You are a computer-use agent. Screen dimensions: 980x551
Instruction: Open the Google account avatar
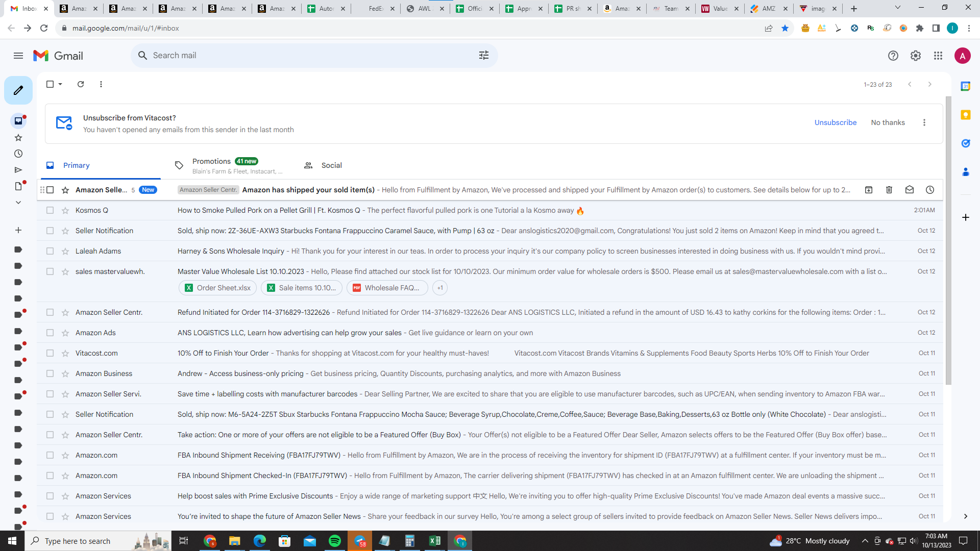963,56
